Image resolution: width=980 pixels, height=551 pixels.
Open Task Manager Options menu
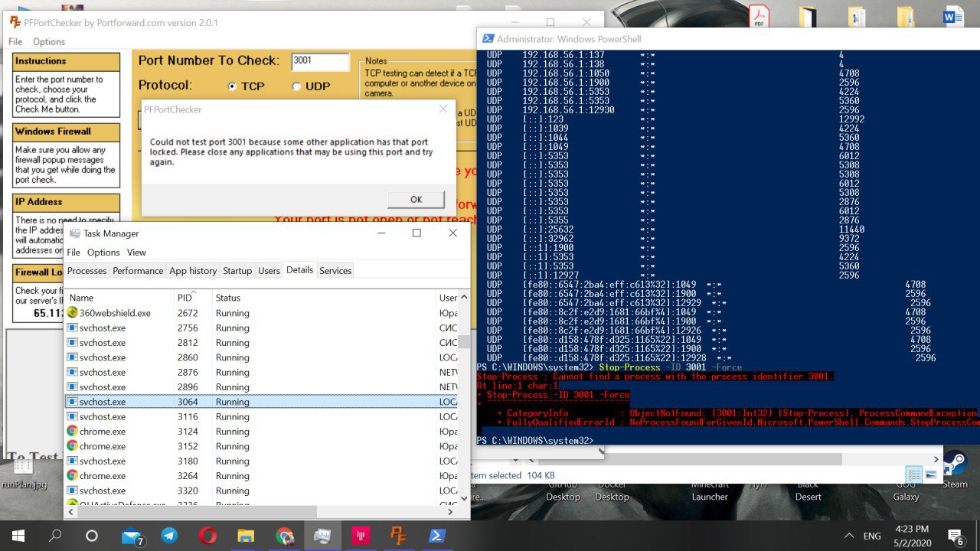tap(103, 253)
